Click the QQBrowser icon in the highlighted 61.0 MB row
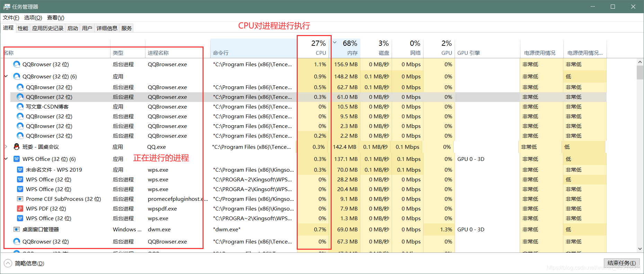This screenshot has height=274, width=644. (20, 97)
